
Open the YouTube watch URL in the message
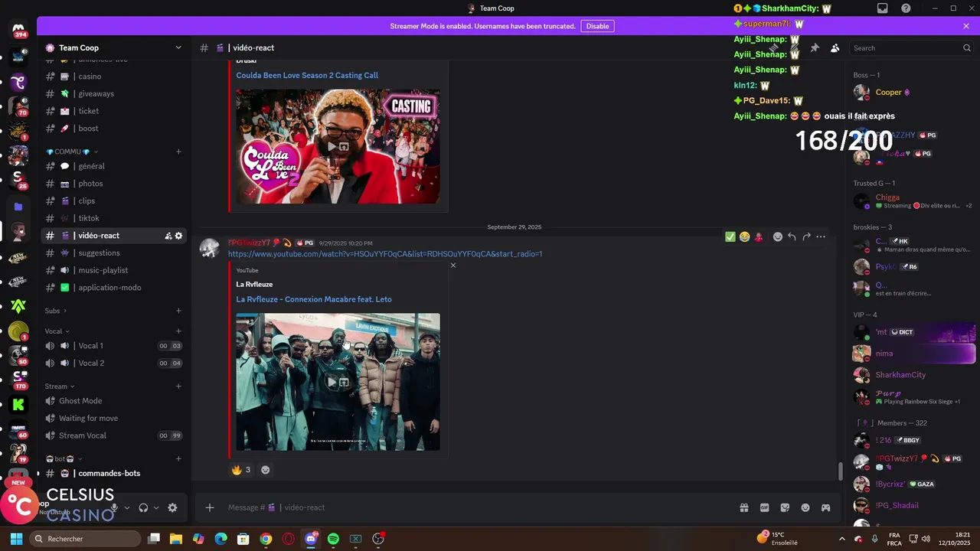[385, 254]
